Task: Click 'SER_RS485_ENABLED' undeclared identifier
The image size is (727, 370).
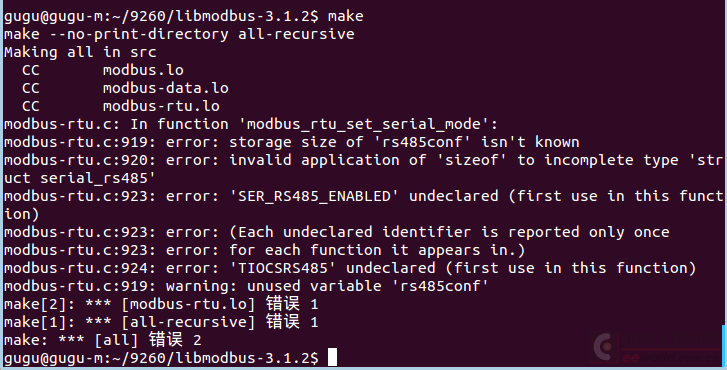Action: (x=314, y=196)
